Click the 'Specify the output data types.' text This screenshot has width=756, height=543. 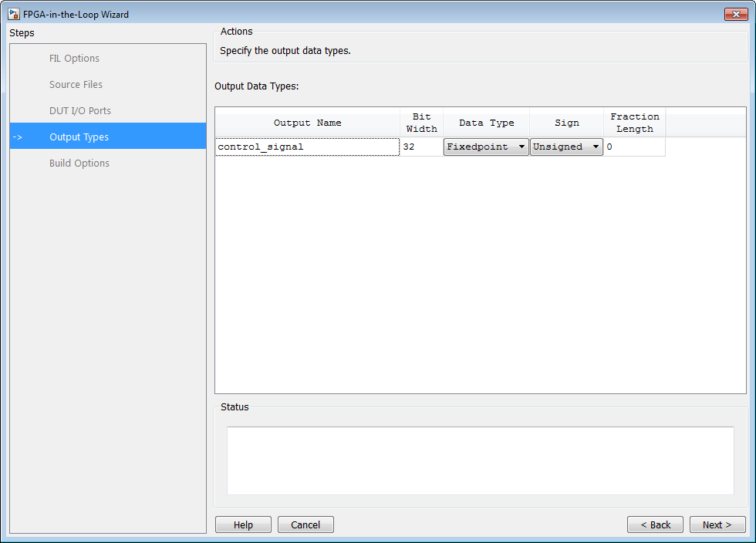[x=285, y=51]
